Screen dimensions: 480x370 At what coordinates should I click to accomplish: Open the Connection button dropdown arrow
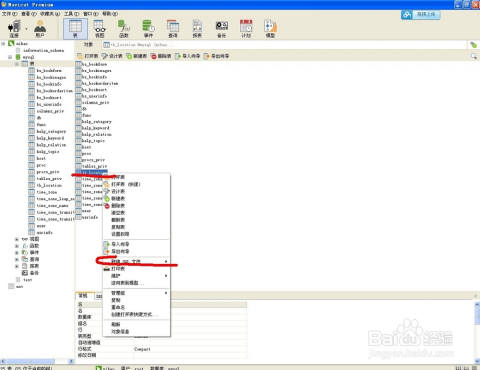point(26,29)
